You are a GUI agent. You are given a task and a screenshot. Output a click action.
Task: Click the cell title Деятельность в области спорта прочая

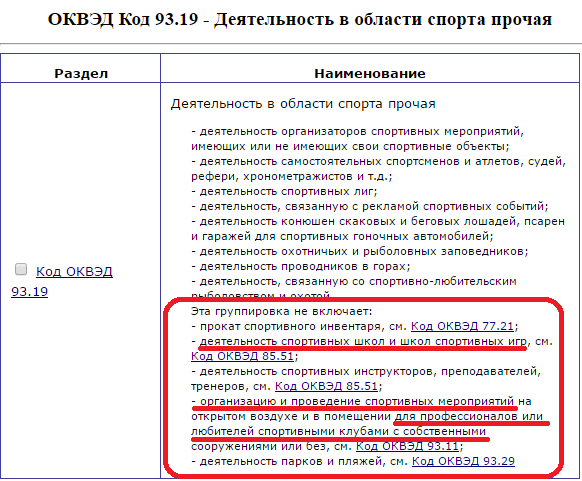coord(303,104)
